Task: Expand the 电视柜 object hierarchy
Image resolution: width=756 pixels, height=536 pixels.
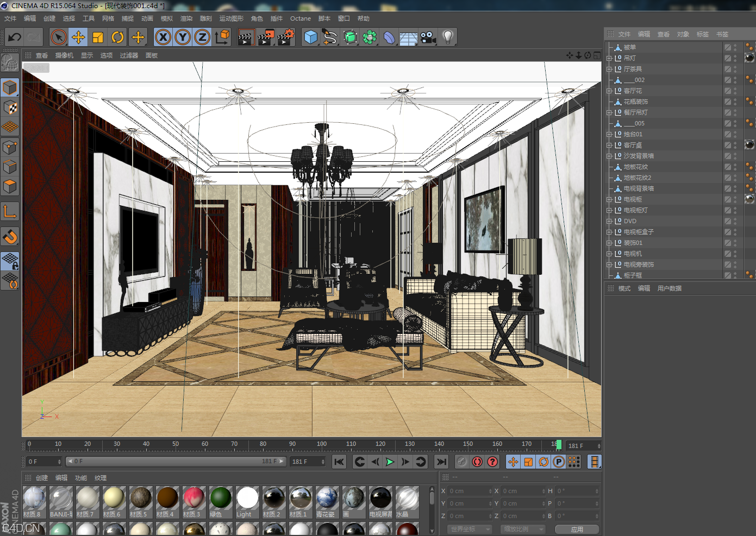Action: 609,199
